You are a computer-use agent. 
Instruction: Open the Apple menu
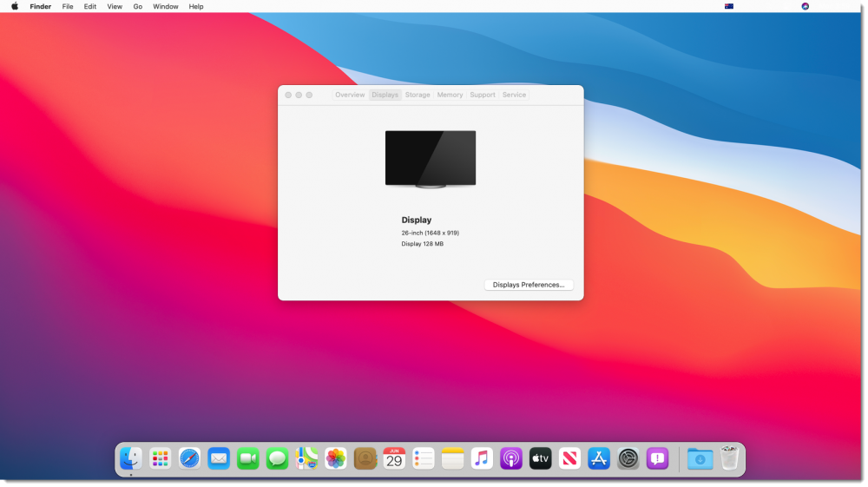point(15,7)
